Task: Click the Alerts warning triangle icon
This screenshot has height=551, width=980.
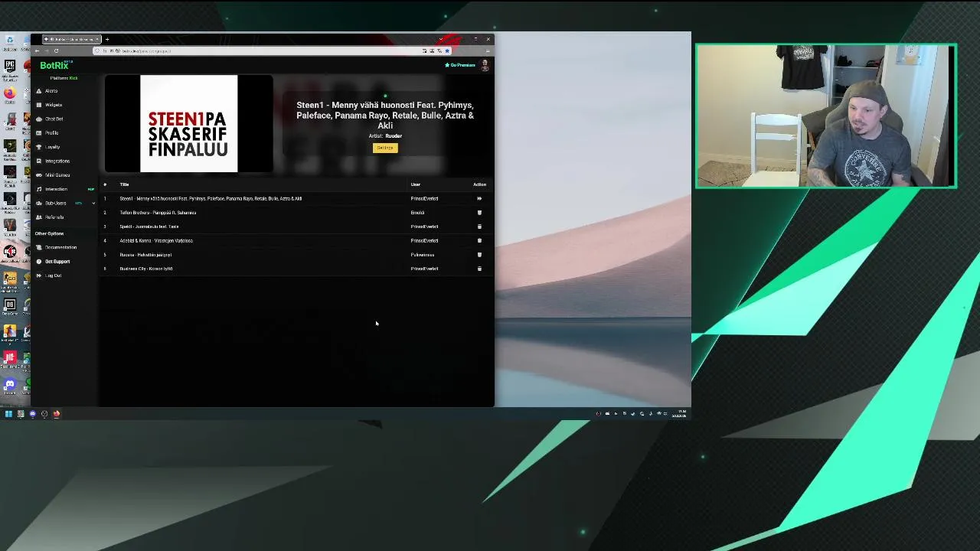Action: (x=39, y=91)
